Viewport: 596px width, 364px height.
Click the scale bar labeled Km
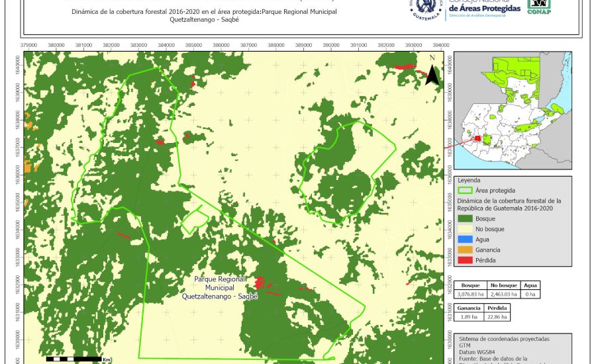(x=73, y=358)
